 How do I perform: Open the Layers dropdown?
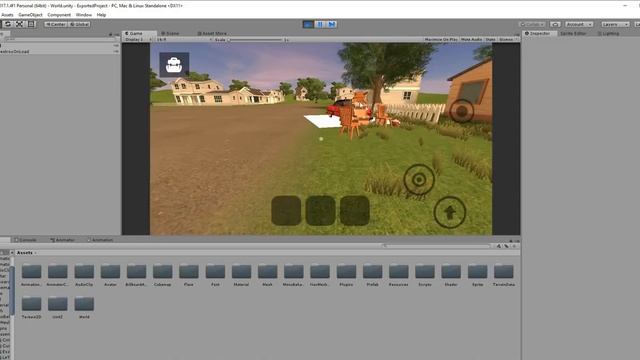[615, 24]
